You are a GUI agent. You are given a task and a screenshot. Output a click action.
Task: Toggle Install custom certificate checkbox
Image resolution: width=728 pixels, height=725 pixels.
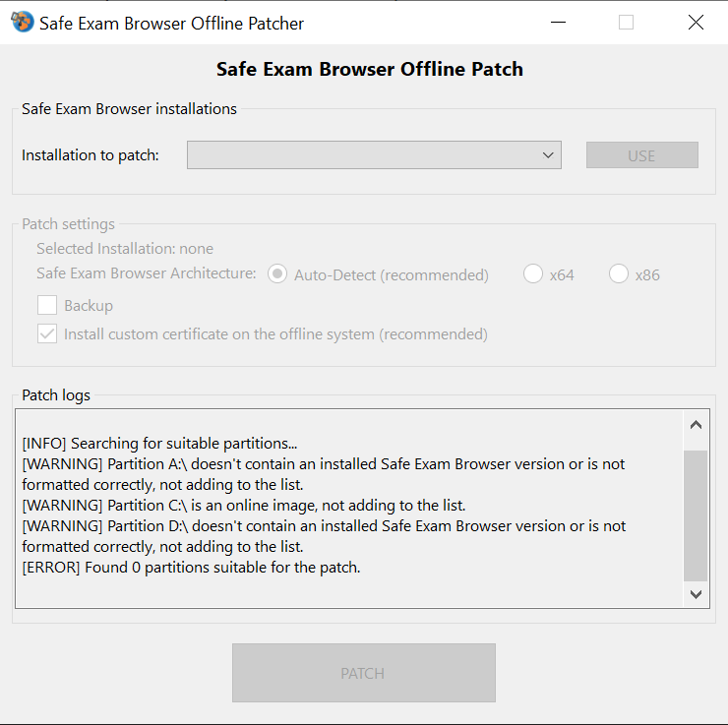[47, 333]
